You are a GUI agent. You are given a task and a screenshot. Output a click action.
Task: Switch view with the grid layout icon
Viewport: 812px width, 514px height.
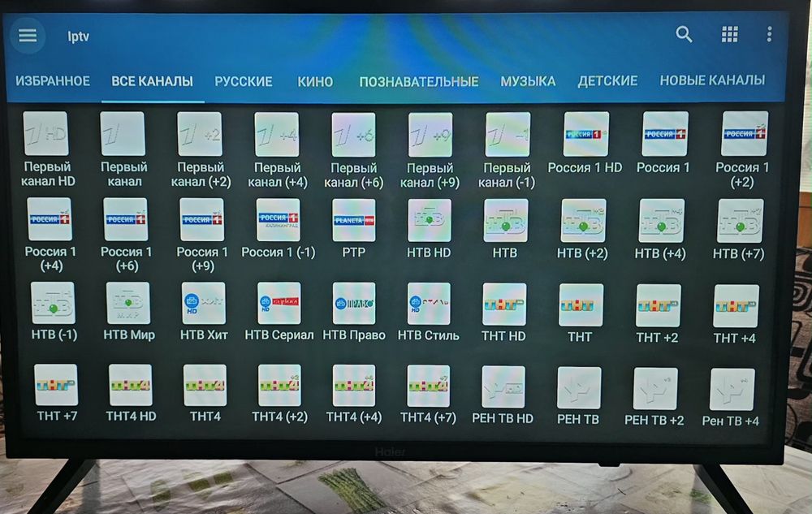tap(730, 34)
